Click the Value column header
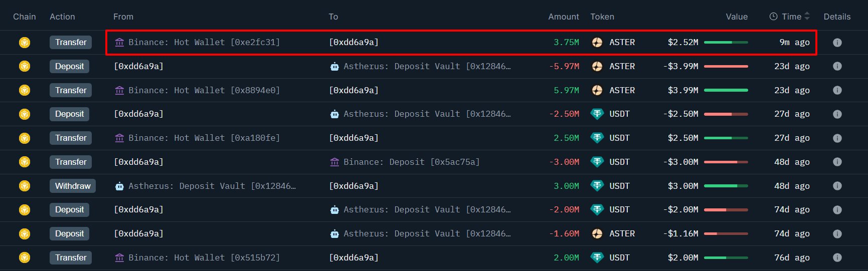Image resolution: width=868 pixels, height=271 pixels. click(737, 17)
